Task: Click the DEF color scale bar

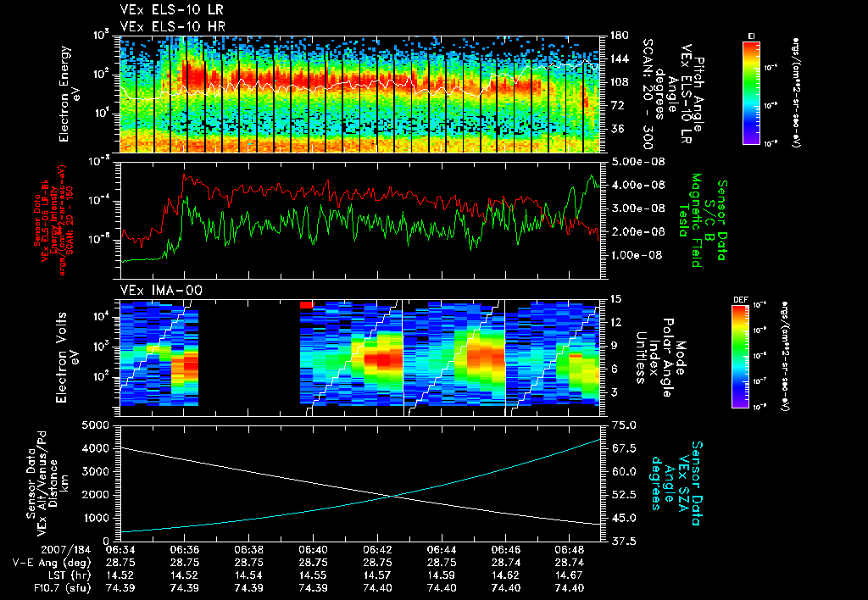Action: tap(741, 357)
